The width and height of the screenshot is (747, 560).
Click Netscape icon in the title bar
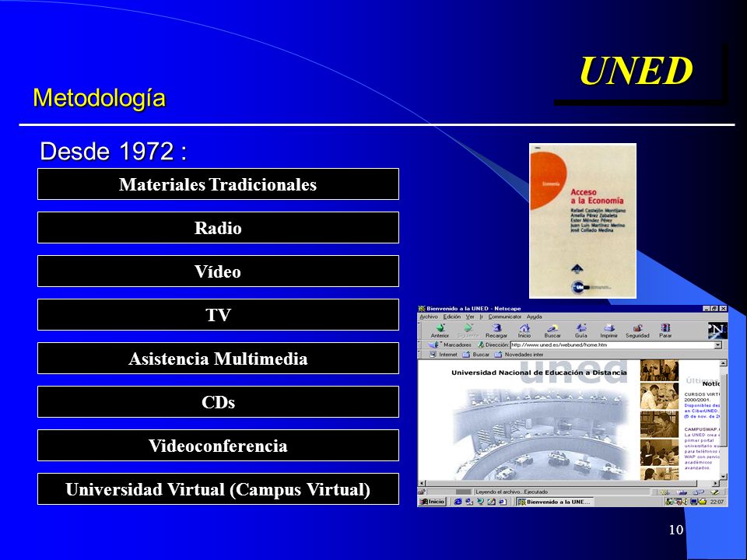coord(422,309)
